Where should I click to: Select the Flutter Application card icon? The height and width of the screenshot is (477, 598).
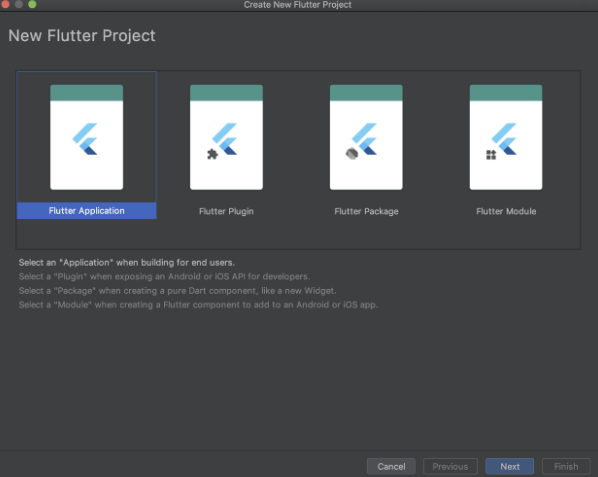87,137
